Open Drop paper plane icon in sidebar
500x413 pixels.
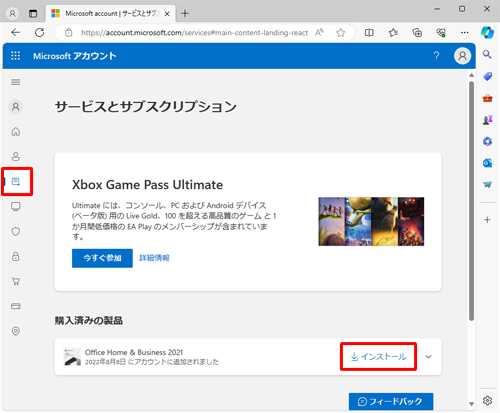click(x=487, y=184)
